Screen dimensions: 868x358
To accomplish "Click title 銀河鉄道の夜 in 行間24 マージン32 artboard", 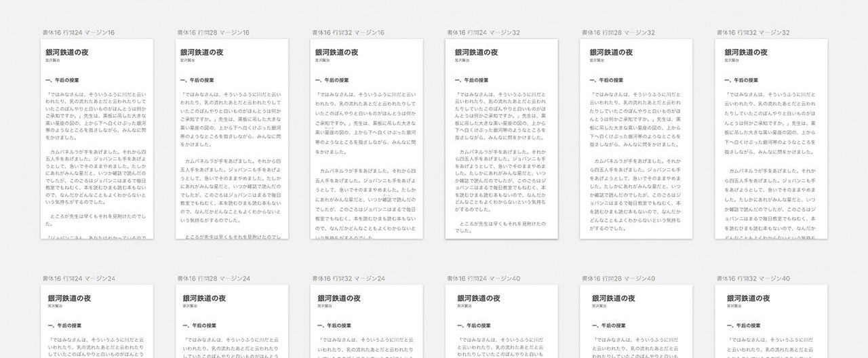I will [476, 52].
